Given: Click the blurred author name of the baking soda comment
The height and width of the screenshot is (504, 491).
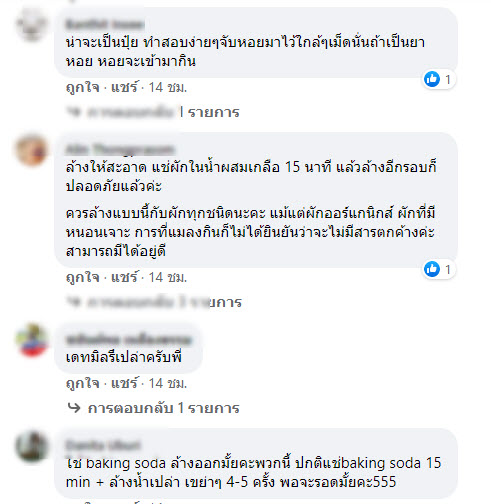Looking at the screenshot, I should point(103,445).
